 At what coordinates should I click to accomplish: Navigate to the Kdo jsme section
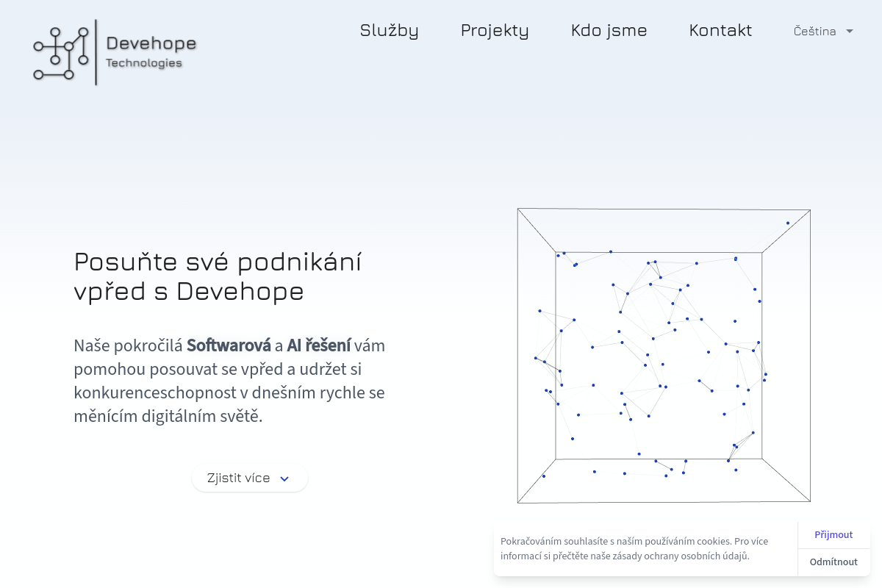609,31
